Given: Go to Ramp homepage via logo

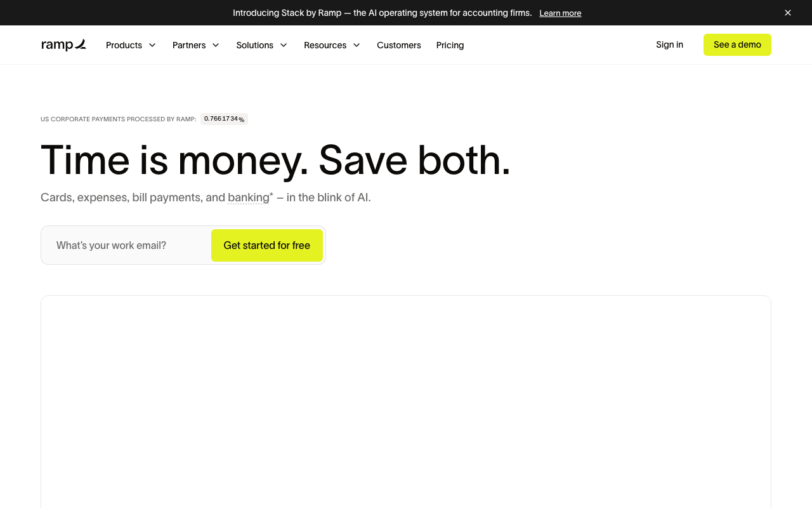Looking at the screenshot, I should click(x=63, y=44).
